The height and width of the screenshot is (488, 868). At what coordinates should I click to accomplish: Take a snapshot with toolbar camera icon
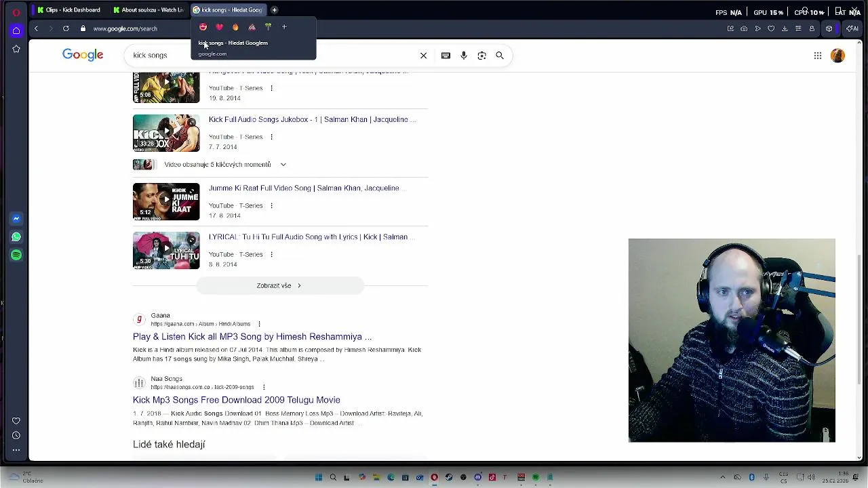pyautogui.click(x=744, y=28)
